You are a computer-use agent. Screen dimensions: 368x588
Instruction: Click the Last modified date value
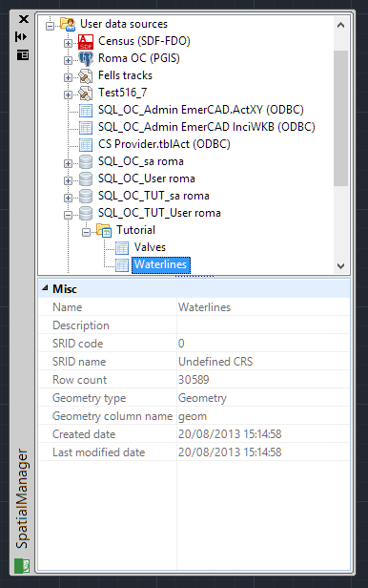coord(230,452)
